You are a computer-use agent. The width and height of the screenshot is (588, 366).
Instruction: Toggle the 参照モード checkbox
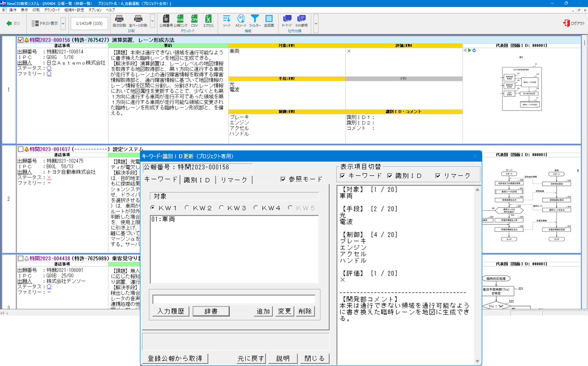pyautogui.click(x=283, y=179)
